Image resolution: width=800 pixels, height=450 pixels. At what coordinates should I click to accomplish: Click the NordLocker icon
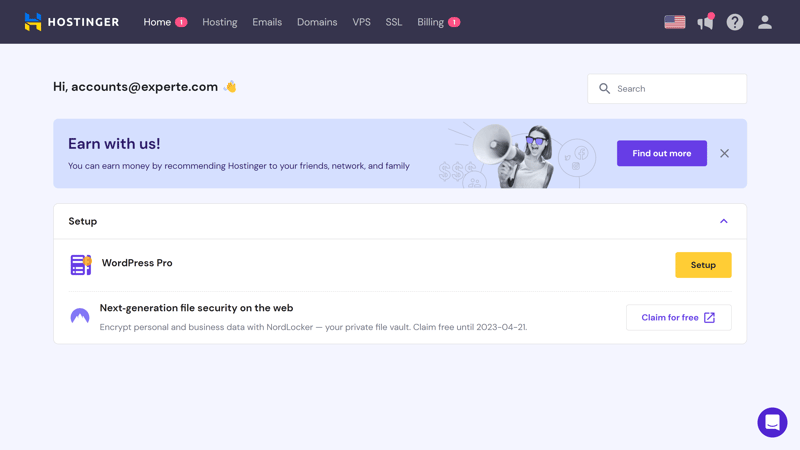tap(80, 316)
